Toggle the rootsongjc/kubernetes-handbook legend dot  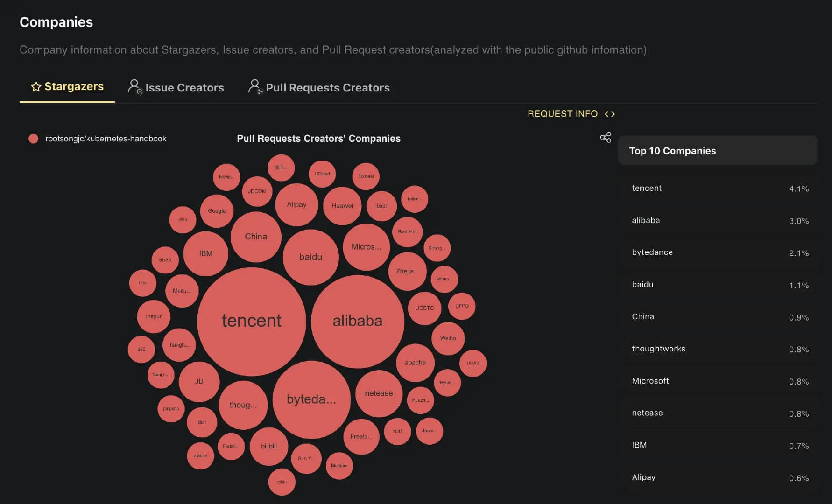click(x=33, y=139)
